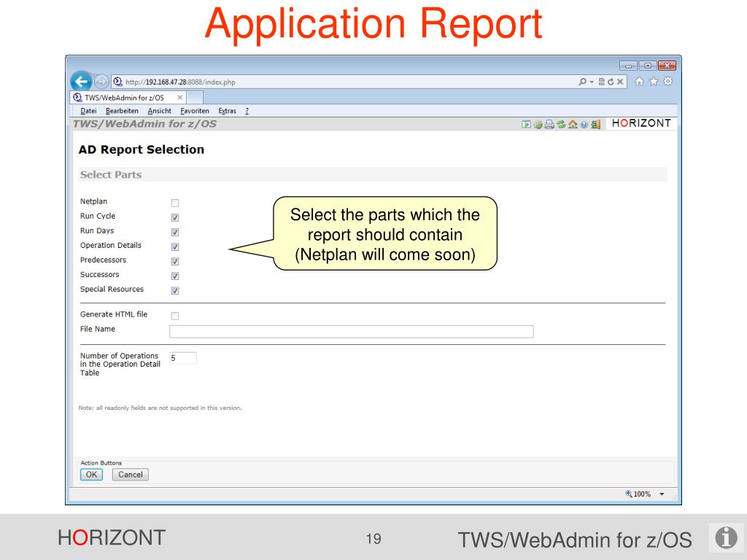Open the Datei menu
Screen dimensions: 747x560
click(88, 111)
